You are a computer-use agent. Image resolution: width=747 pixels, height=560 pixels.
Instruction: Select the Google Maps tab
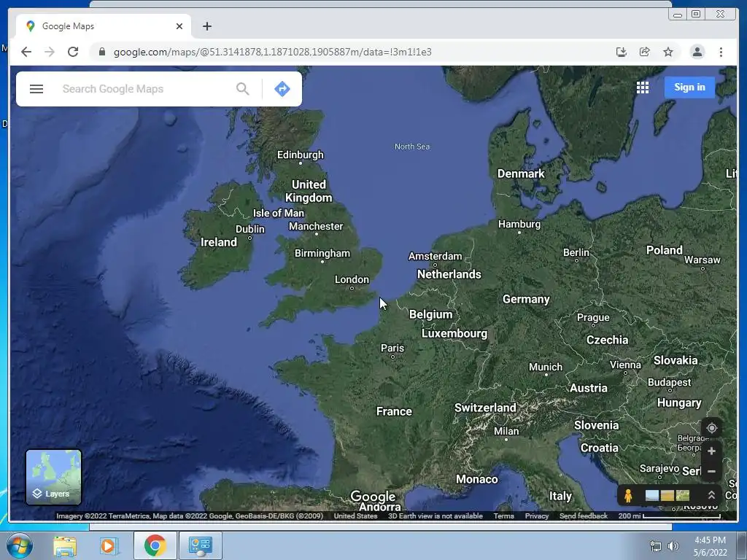point(104,26)
